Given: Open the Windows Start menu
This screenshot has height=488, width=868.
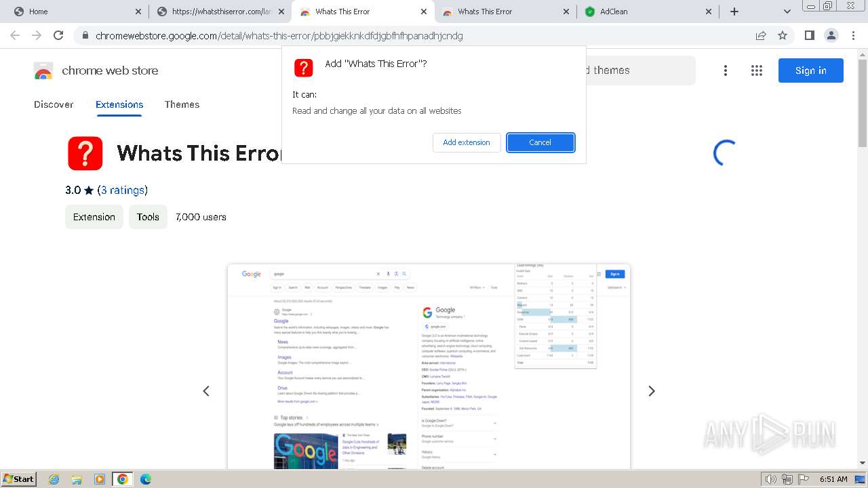Looking at the screenshot, I should click(x=19, y=479).
